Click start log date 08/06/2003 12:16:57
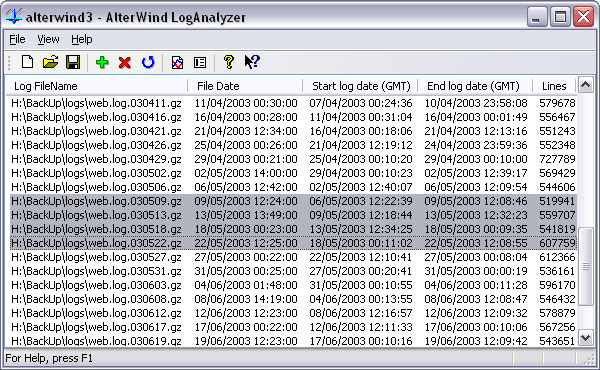 click(x=361, y=313)
